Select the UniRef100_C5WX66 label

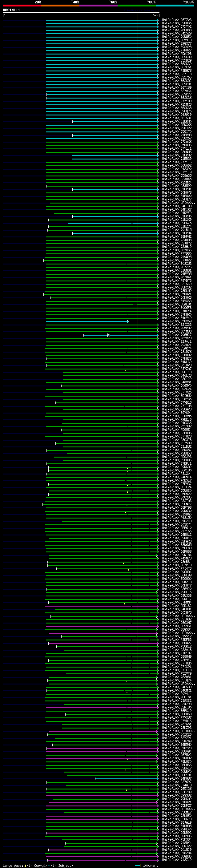[177, 125]
